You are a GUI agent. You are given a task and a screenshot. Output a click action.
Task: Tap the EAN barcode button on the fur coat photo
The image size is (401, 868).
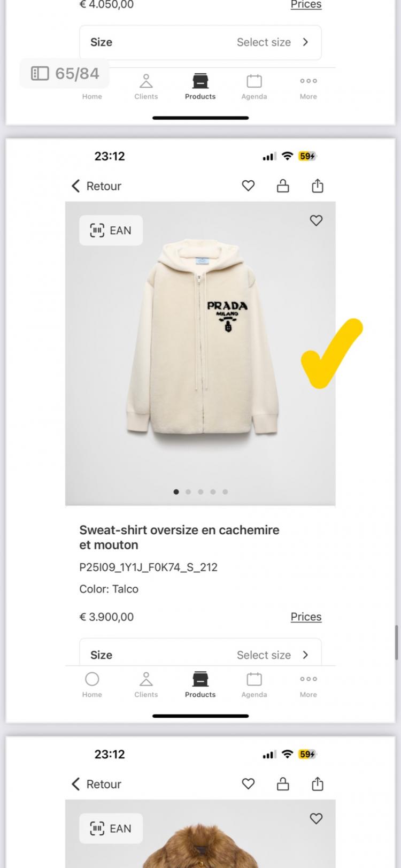(111, 828)
